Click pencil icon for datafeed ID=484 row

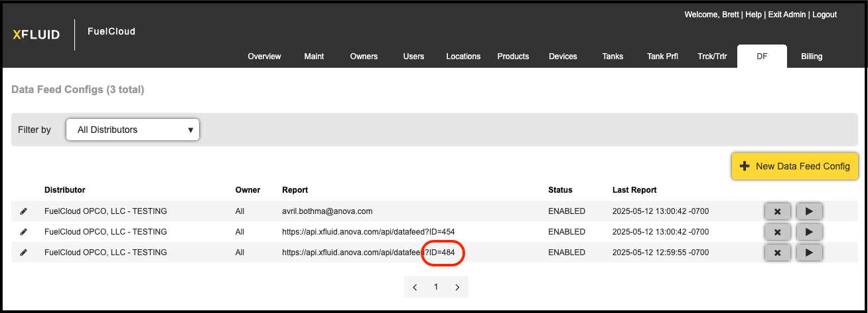click(x=24, y=253)
